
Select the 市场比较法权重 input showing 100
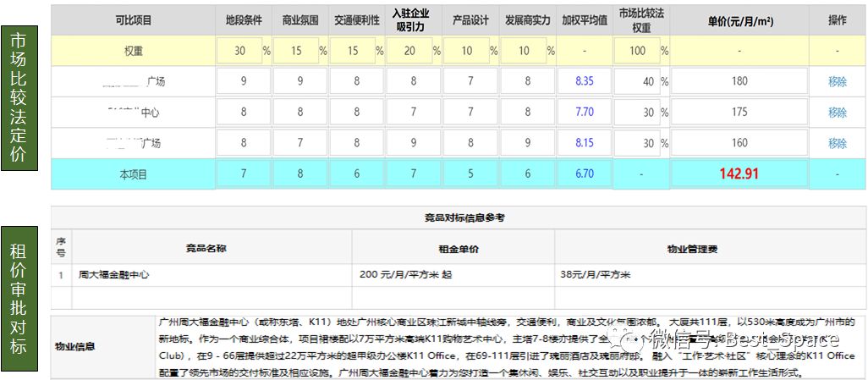635,51
